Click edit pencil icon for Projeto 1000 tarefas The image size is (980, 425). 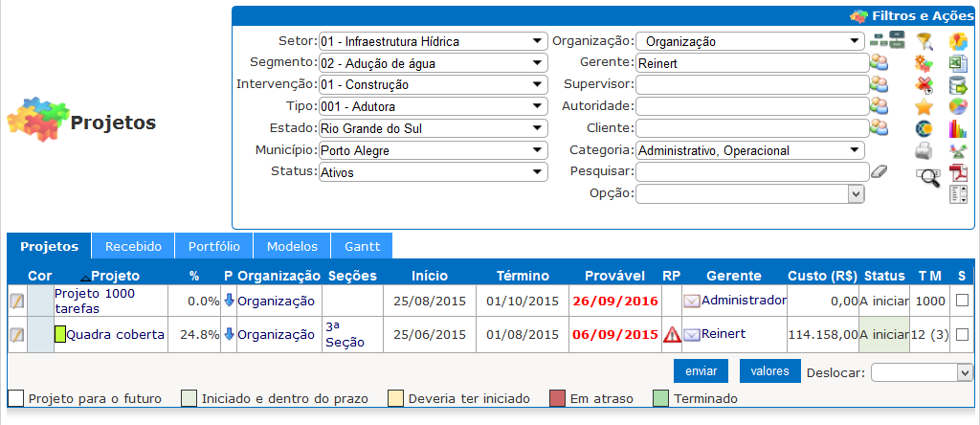point(17,301)
